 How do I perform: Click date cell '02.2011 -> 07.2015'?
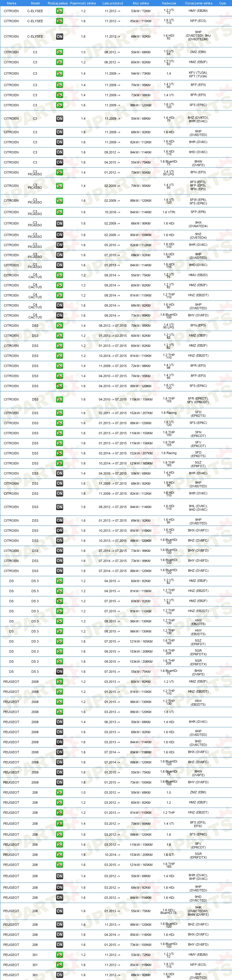click(x=113, y=413)
